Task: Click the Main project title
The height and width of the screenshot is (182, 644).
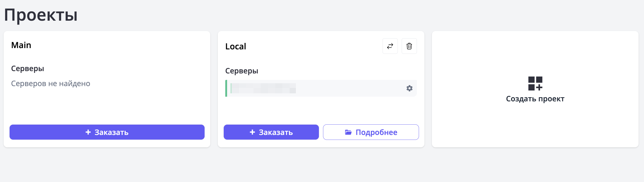Action: [21, 45]
